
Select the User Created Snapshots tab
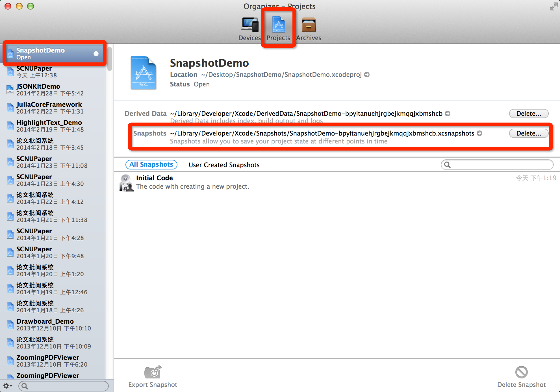tap(224, 165)
